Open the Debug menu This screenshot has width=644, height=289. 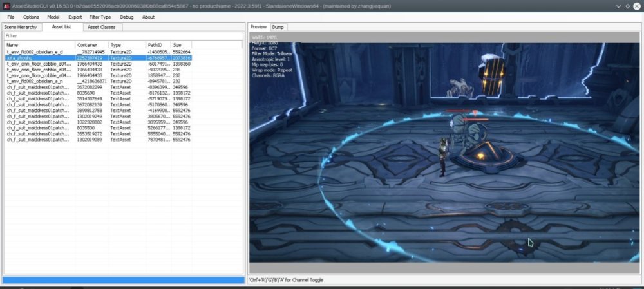pos(126,17)
